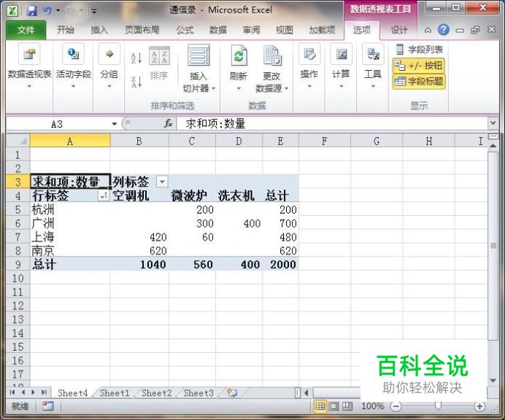Expand the Refresh (刷新) dropdown arrow

tap(239, 88)
